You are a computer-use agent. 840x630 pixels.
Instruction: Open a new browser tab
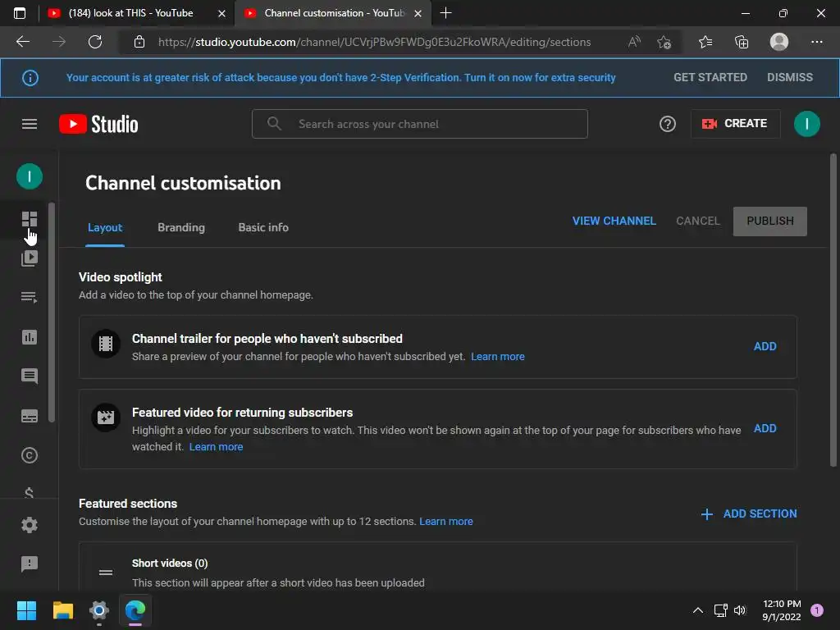tap(445, 13)
